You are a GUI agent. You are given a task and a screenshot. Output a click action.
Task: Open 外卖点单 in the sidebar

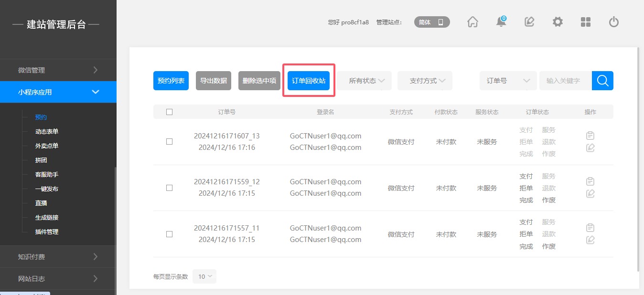click(x=47, y=146)
